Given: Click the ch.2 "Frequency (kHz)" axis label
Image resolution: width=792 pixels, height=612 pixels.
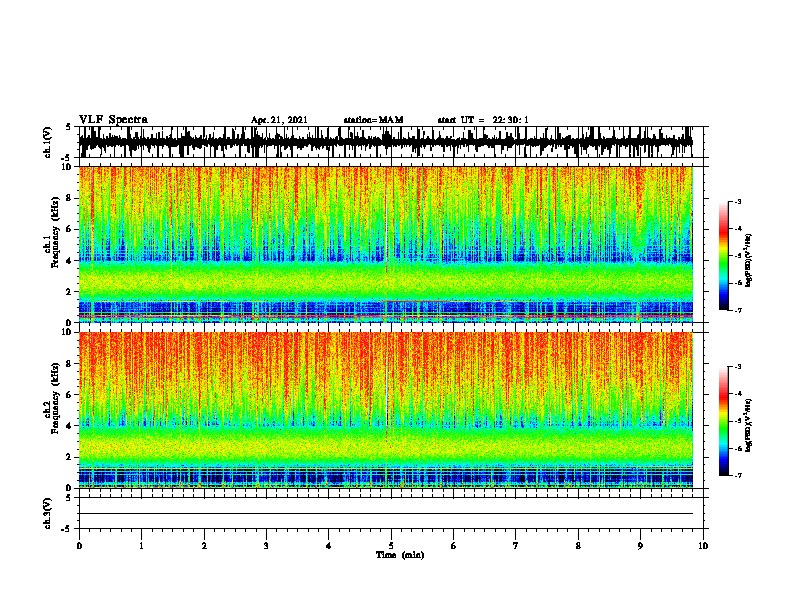Looking at the screenshot, I should (x=55, y=398).
